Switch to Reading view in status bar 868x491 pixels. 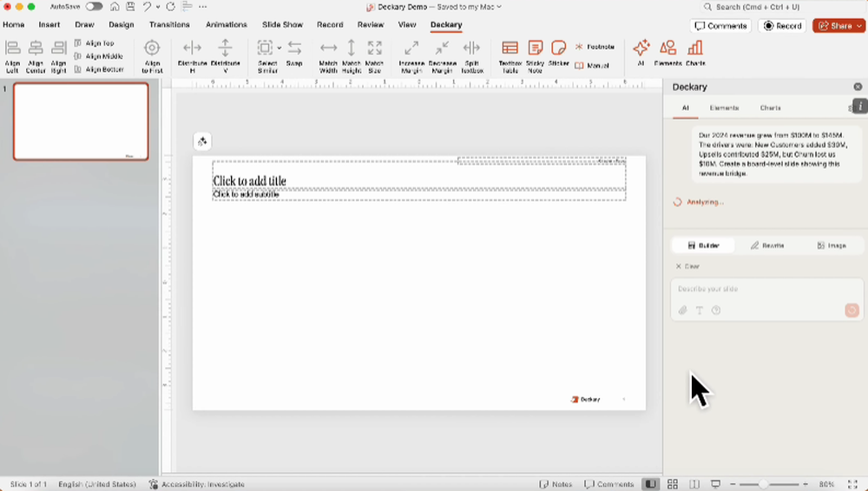click(x=694, y=484)
